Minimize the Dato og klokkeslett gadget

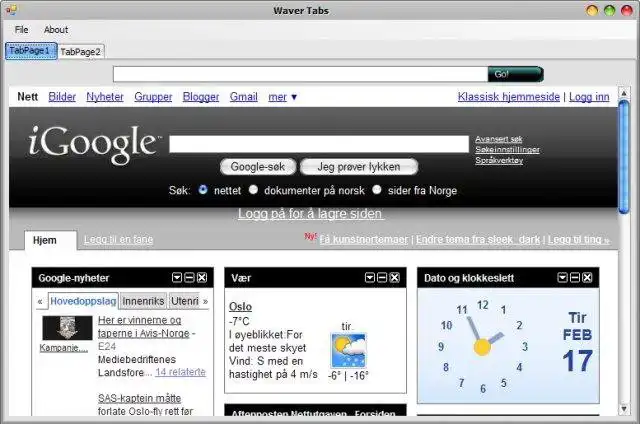(x=575, y=278)
